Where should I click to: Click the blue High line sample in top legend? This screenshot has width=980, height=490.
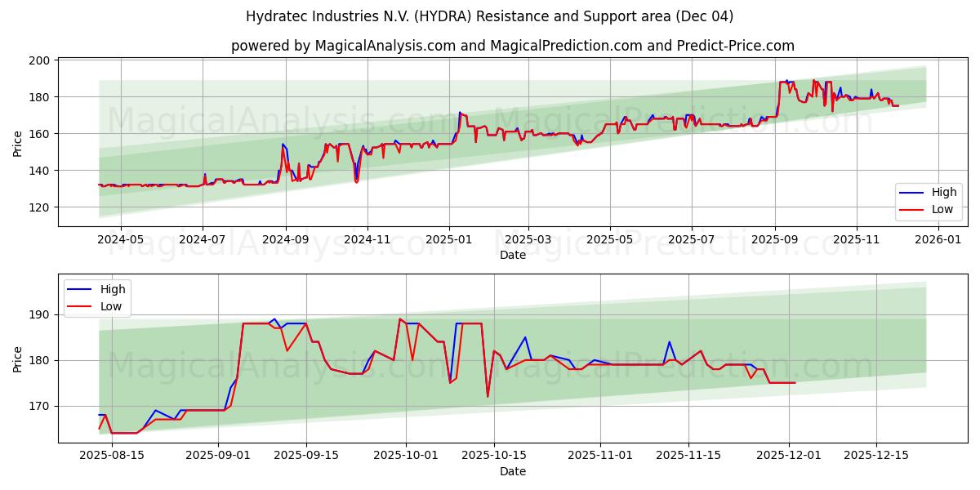coord(911,193)
